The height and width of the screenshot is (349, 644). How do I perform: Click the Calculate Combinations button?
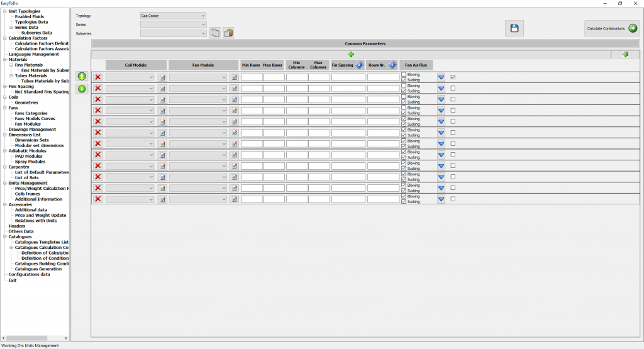611,28
